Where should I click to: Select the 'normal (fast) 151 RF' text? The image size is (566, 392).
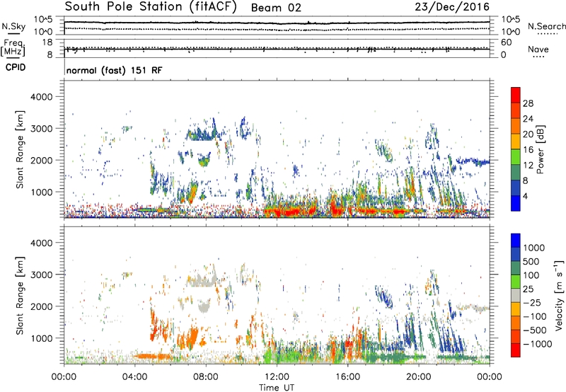coord(114,70)
